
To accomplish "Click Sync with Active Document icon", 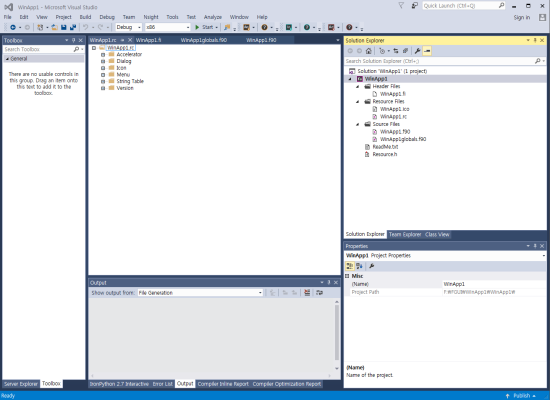I will pyautogui.click(x=396, y=51).
